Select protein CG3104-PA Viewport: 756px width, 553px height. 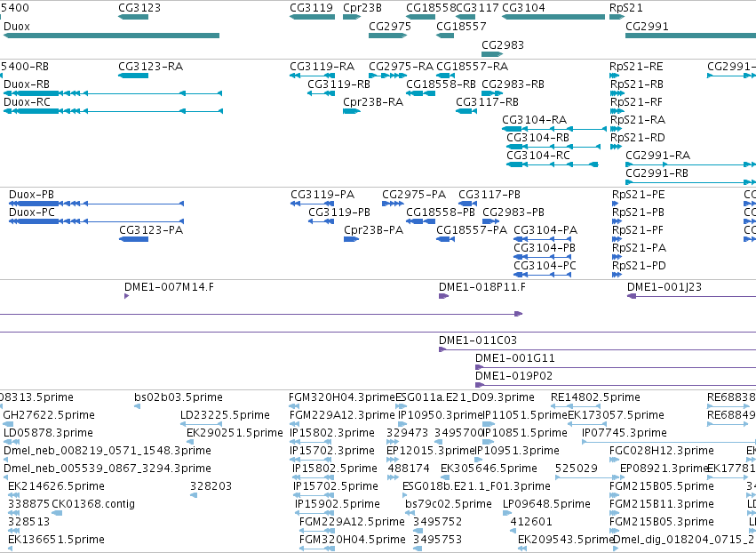pyautogui.click(x=545, y=230)
